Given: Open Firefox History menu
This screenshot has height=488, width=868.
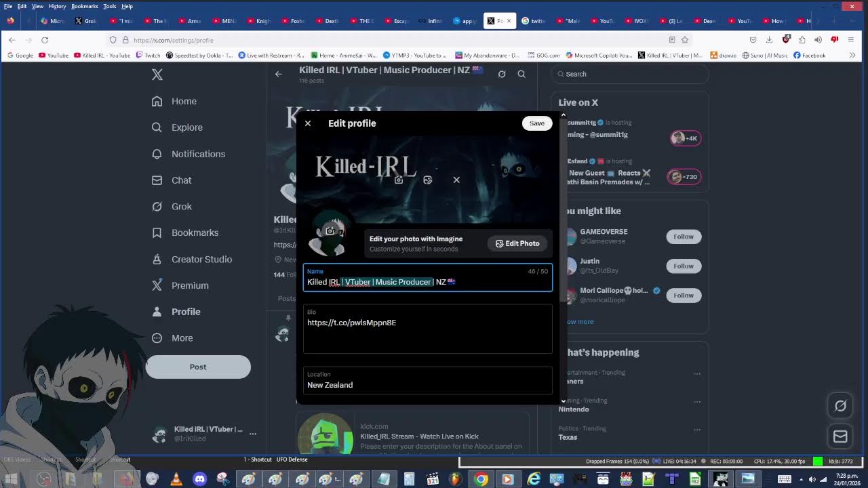Looking at the screenshot, I should 57,6.
